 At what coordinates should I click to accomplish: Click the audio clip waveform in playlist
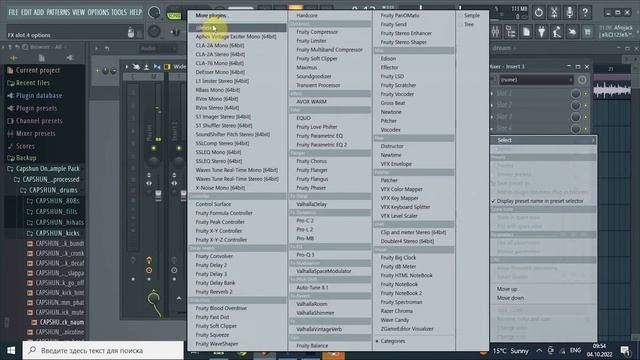[612, 89]
